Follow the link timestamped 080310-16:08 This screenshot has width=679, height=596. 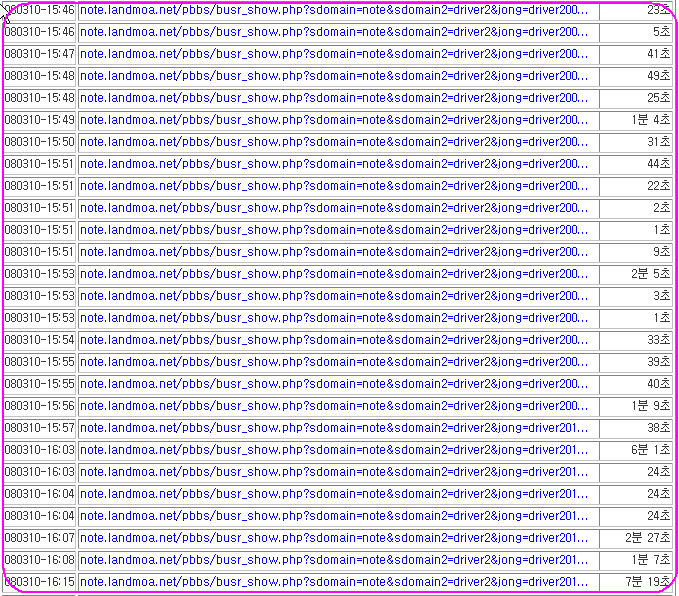click(x=334, y=560)
